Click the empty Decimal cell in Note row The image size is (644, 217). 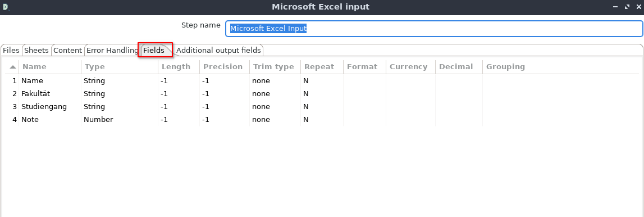pos(459,120)
